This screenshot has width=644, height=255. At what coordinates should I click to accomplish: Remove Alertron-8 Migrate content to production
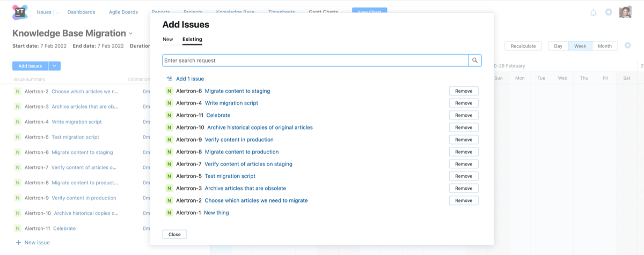point(464,152)
